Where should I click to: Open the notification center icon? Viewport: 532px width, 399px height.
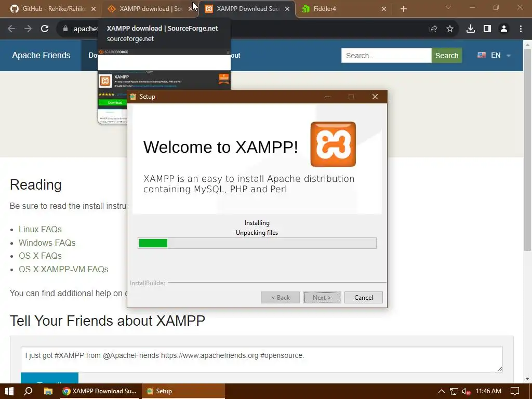tap(515, 391)
